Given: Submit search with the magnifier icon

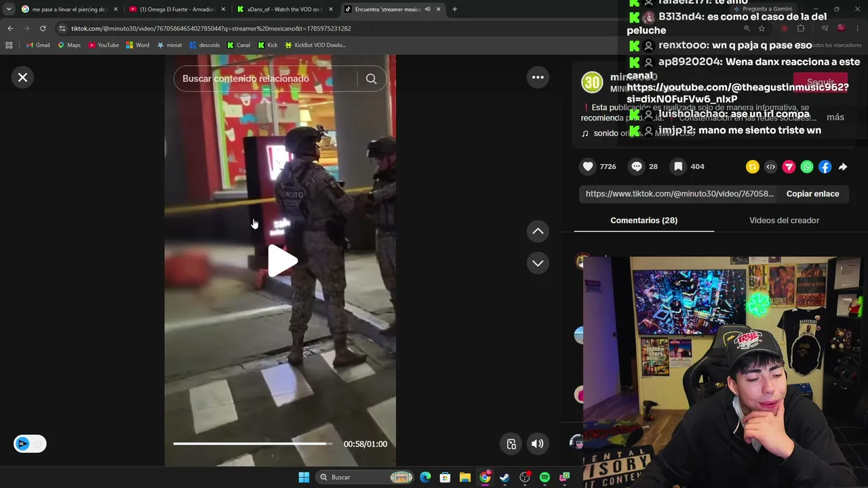Looking at the screenshot, I should pos(371,79).
